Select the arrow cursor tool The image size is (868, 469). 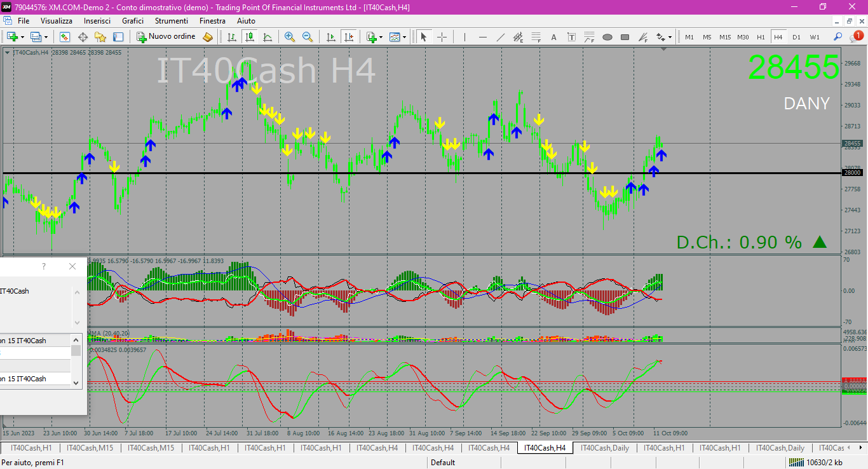[x=424, y=37]
